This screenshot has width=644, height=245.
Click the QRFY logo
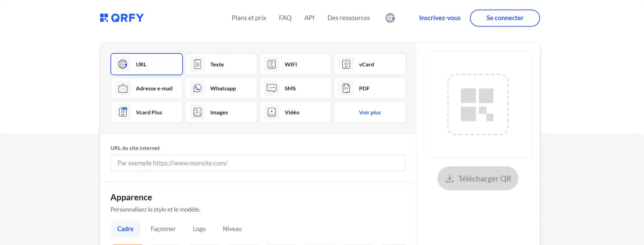click(x=122, y=18)
